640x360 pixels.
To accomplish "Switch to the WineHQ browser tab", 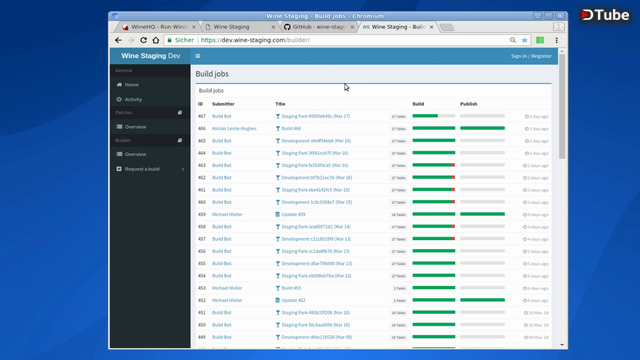I will (x=159, y=27).
